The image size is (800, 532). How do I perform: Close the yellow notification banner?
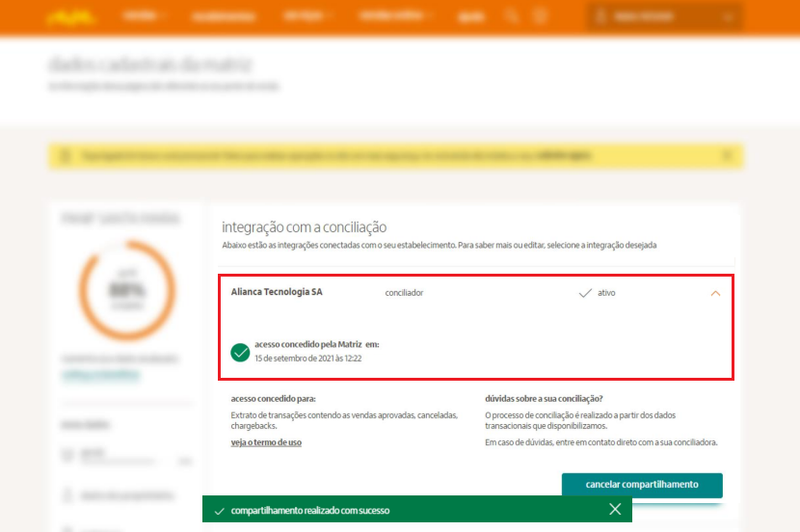(x=727, y=155)
